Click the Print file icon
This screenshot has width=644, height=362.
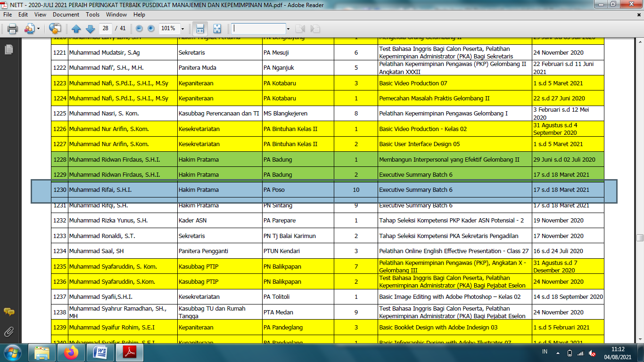pyautogui.click(x=12, y=29)
